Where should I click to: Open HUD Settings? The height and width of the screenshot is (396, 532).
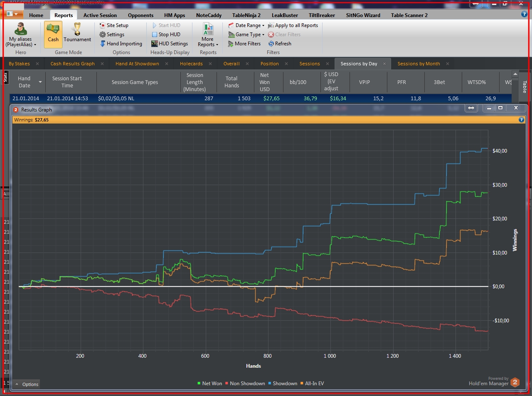(169, 44)
